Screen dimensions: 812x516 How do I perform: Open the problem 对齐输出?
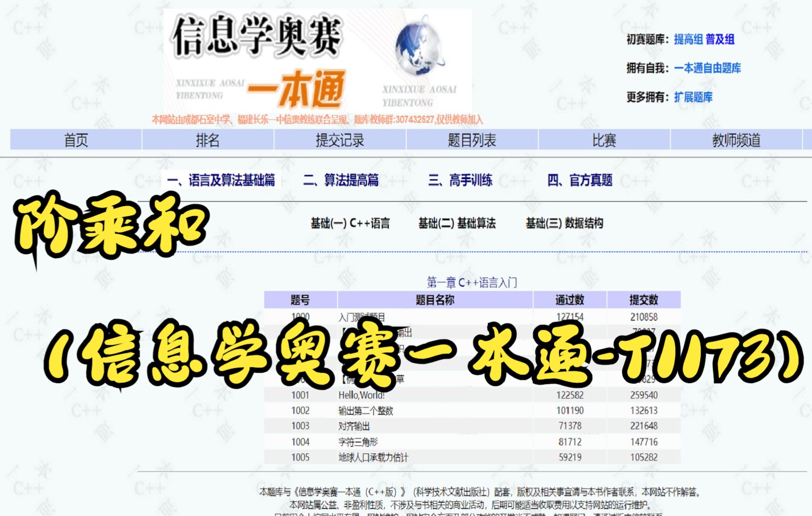coord(354,427)
